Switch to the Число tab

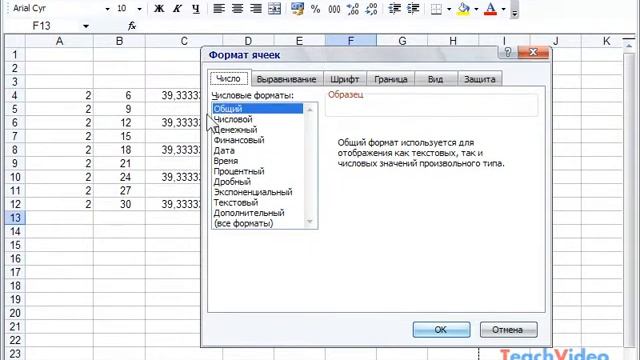tap(229, 78)
